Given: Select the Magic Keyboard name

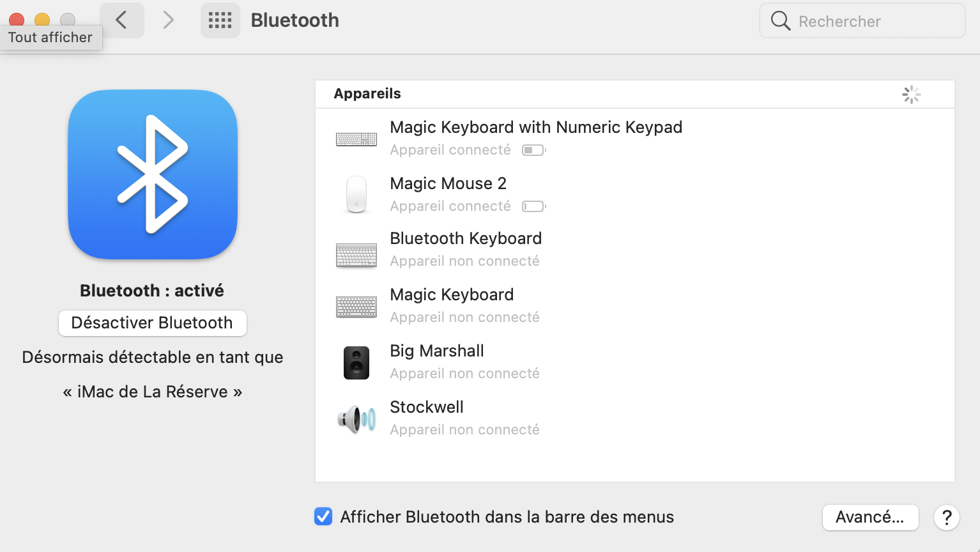Looking at the screenshot, I should 452,295.
